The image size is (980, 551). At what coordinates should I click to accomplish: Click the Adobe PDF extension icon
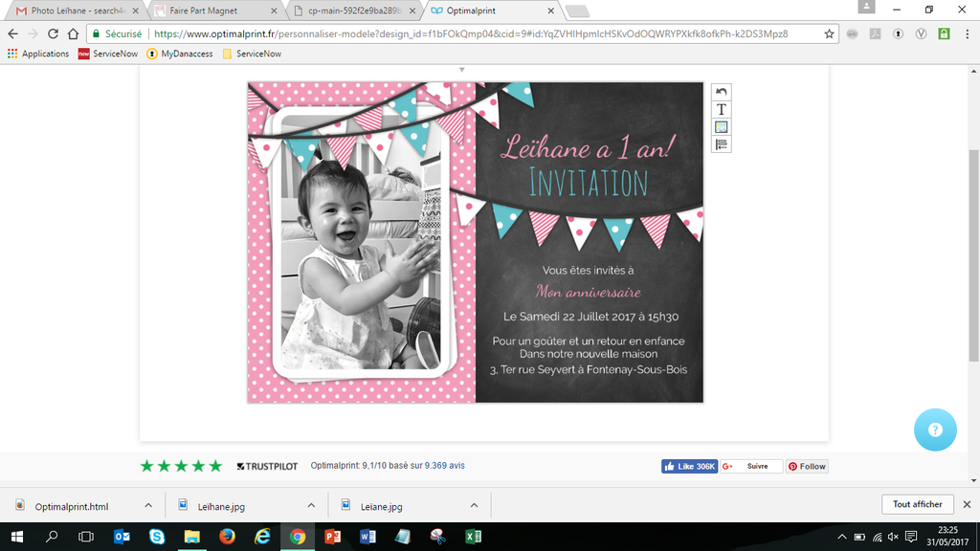tap(875, 33)
